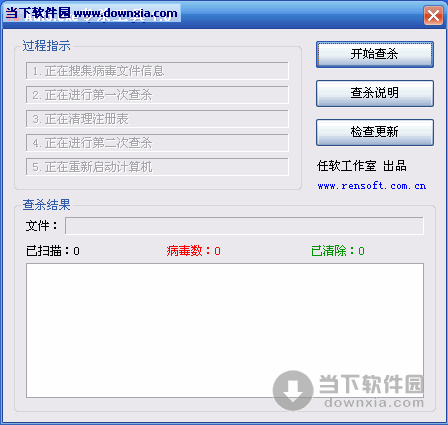Select step 3. 正在清理注册表

coord(157,119)
